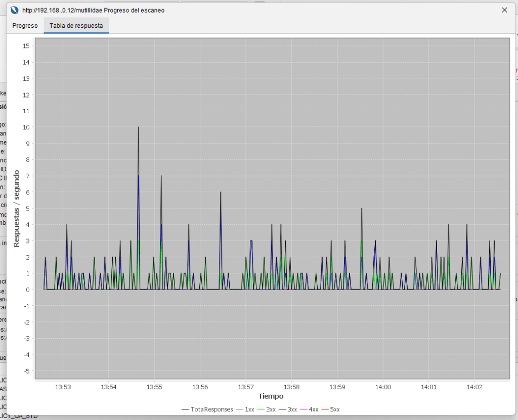
Task: Click the green 2xx legend entry
Action: (x=266, y=409)
